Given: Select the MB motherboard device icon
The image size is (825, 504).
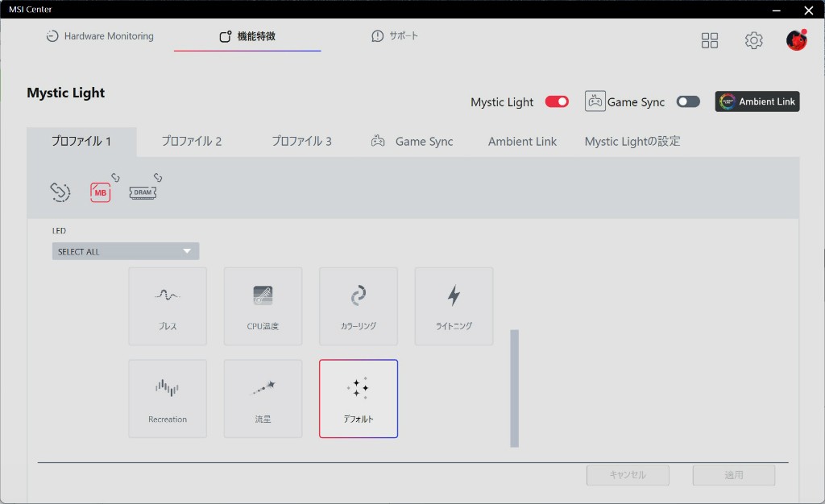Looking at the screenshot, I should pos(100,192).
